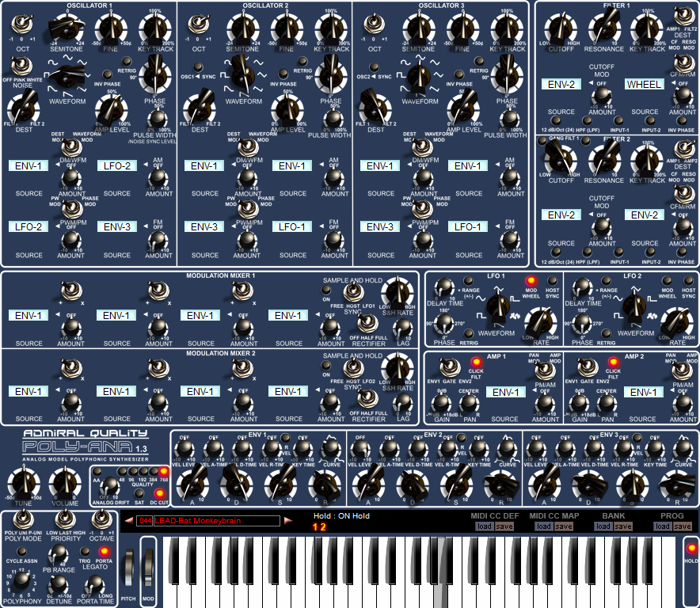Screen dimensions: 700x608
Task: Click Oscillator 1 waveform selector knob
Action: pos(67,78)
